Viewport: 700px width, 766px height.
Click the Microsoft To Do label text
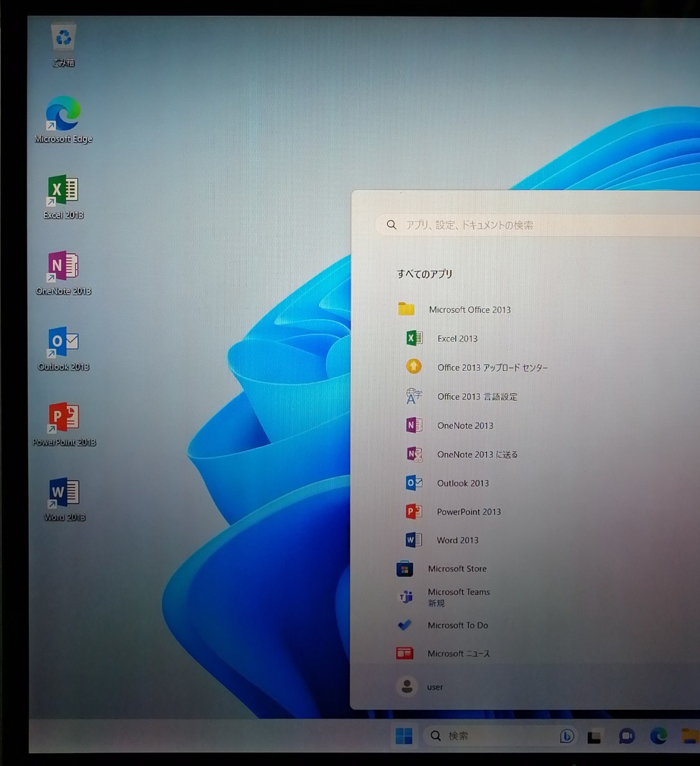[458, 626]
